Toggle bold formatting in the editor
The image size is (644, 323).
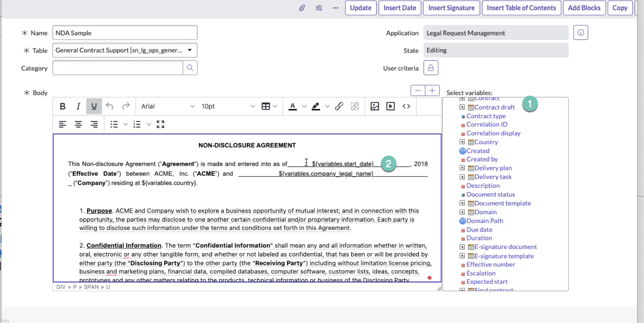coord(62,106)
